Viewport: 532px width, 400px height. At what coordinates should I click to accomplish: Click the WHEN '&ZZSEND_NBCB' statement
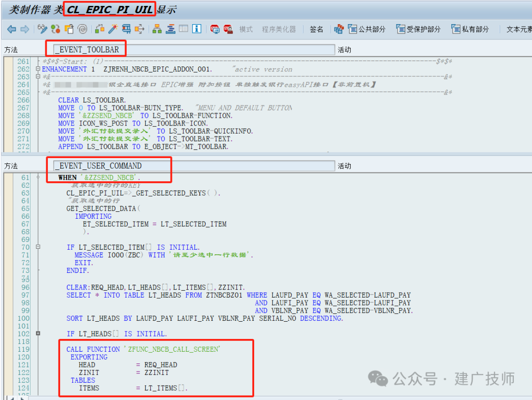tap(99, 177)
